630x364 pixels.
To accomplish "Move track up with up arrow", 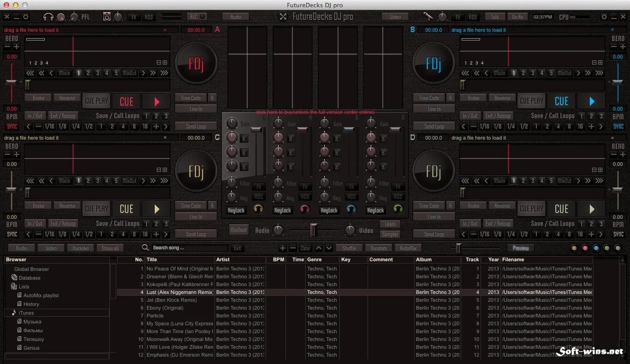I will pyautogui.click(x=319, y=248).
